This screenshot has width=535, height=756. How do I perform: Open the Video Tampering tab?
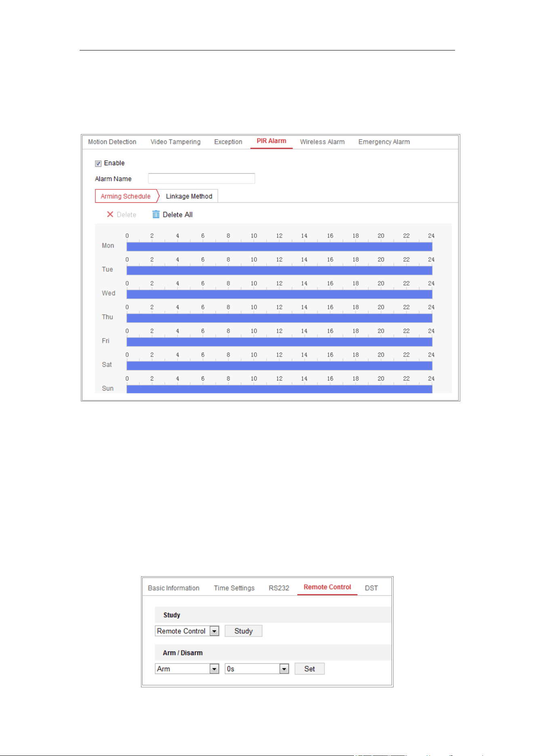coord(175,142)
